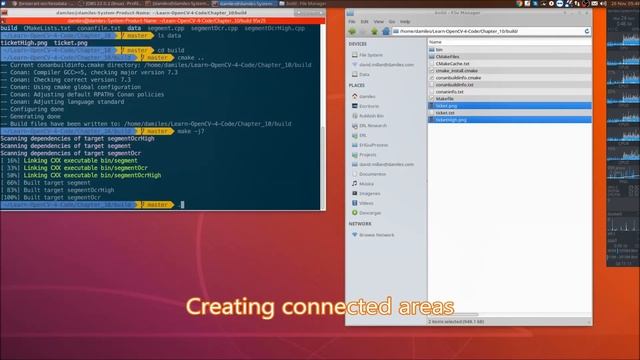Switch to active terminal task in top panel
The width and height of the screenshot is (640, 360).
(x=244, y=4)
